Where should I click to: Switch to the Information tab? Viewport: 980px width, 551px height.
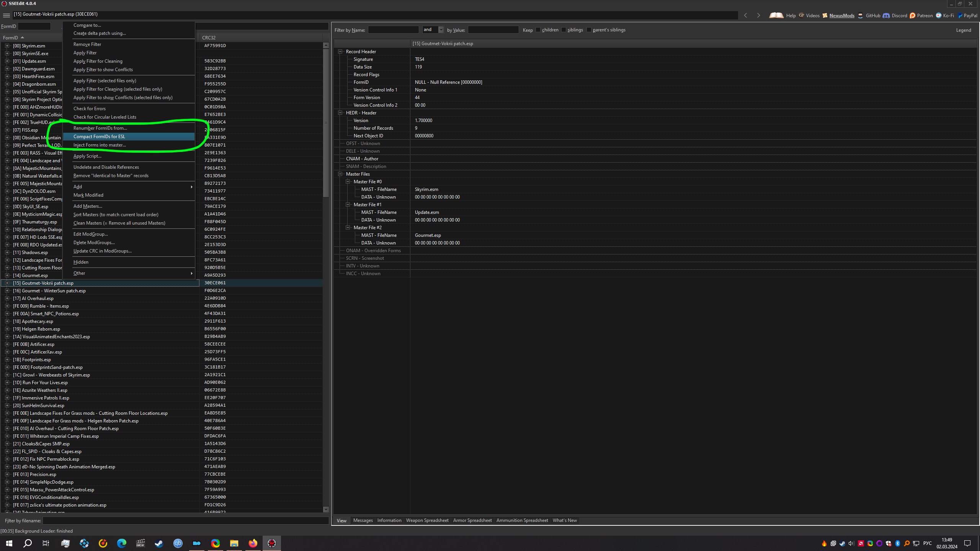(389, 520)
